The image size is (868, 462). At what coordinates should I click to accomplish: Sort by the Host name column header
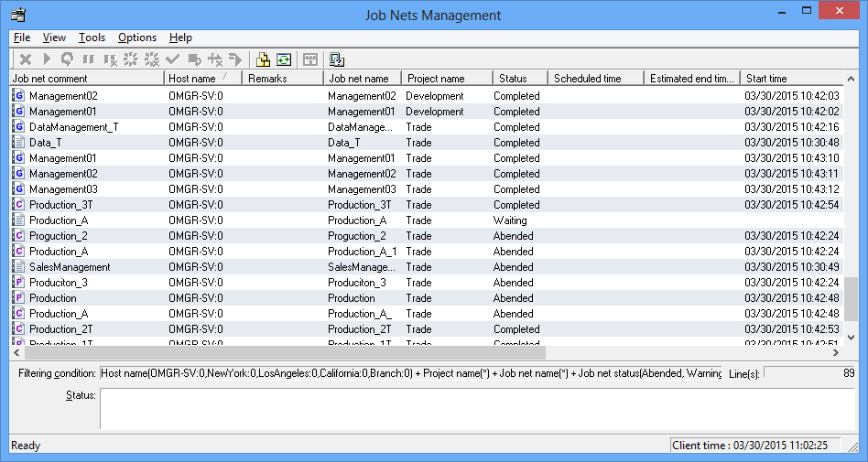(192, 79)
